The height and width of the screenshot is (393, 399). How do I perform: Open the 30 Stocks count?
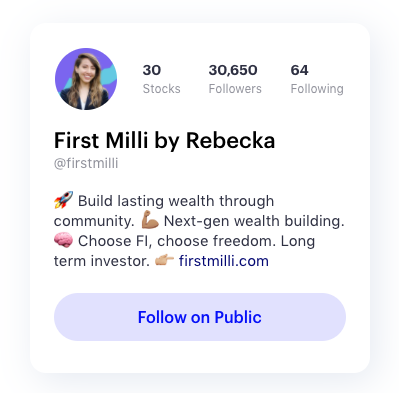click(152, 70)
